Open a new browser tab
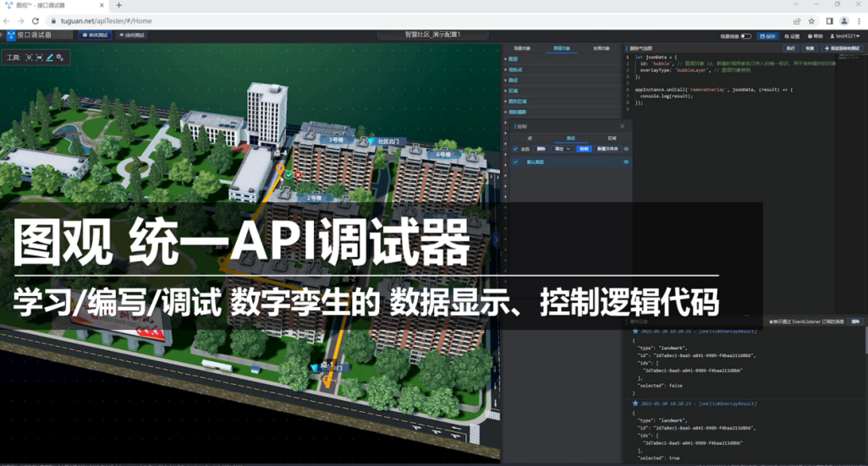 tap(119, 5)
